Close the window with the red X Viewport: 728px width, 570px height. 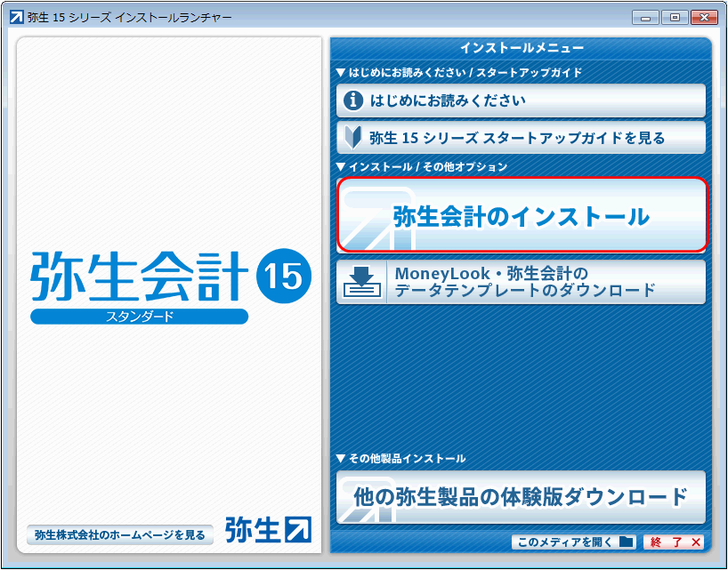(x=704, y=18)
